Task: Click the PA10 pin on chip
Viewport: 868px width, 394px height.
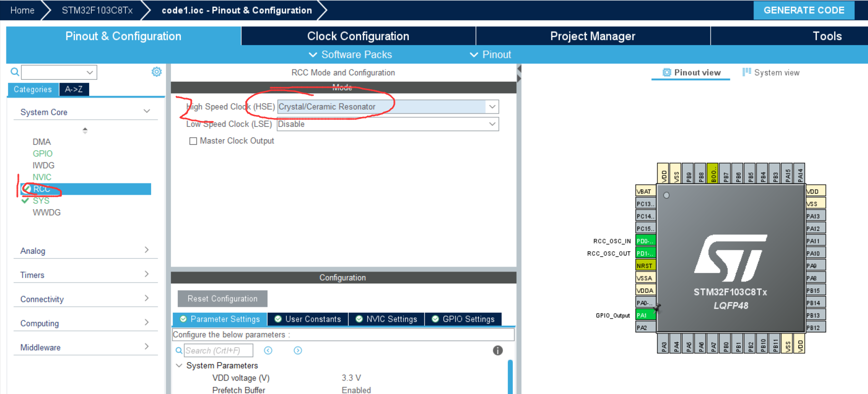Action: [815, 253]
